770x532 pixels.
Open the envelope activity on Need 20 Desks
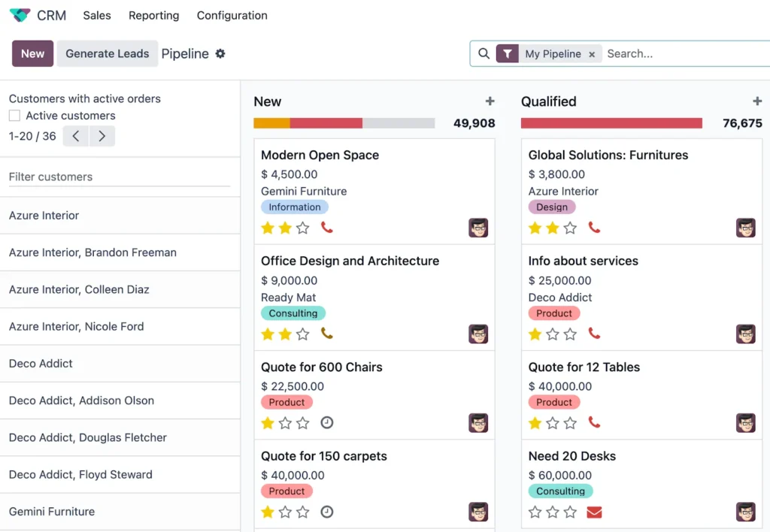[x=595, y=512]
